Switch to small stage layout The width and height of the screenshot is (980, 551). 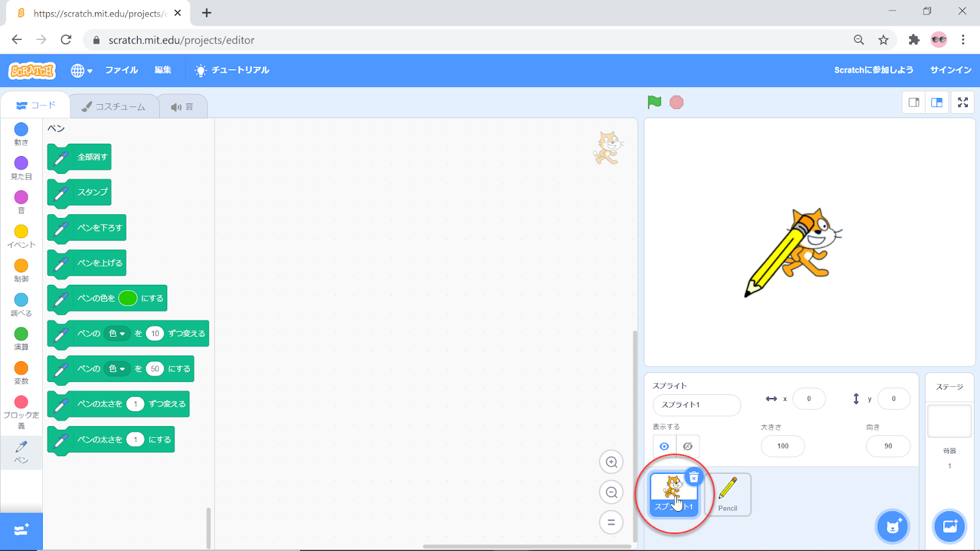pos(914,102)
